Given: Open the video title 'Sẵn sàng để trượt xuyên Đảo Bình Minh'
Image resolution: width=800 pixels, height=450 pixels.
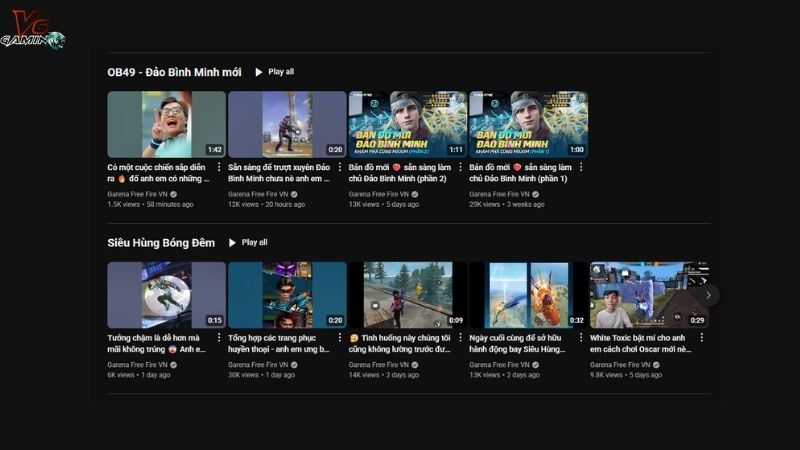Looking at the screenshot, I should pyautogui.click(x=279, y=173).
